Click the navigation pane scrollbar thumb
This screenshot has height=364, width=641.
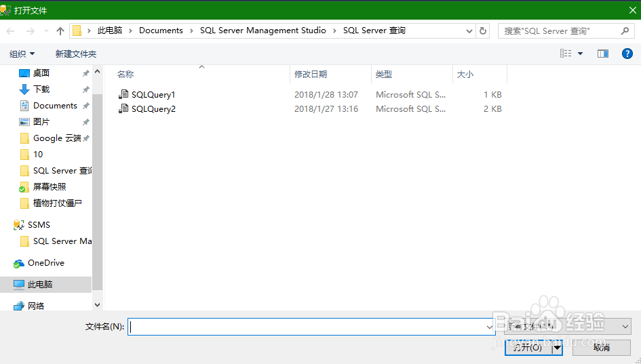pos(97,192)
